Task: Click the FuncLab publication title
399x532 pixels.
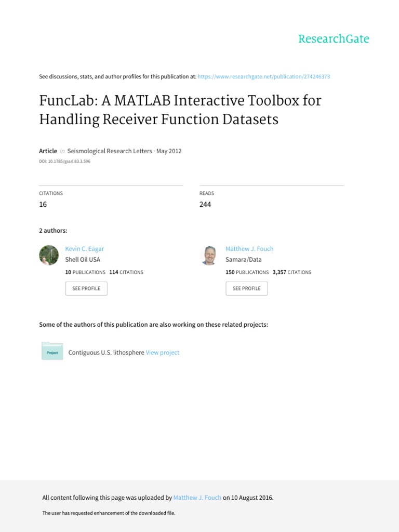Action: tap(180, 110)
